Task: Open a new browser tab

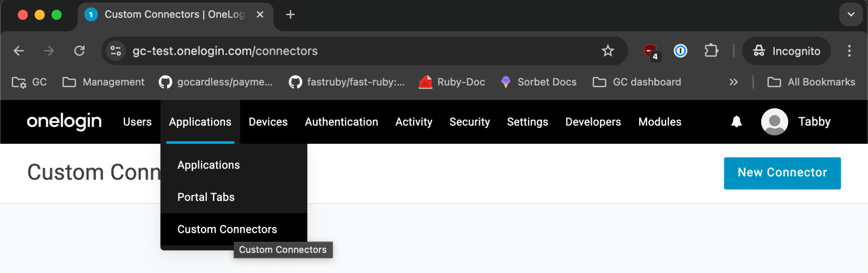Action: [290, 14]
